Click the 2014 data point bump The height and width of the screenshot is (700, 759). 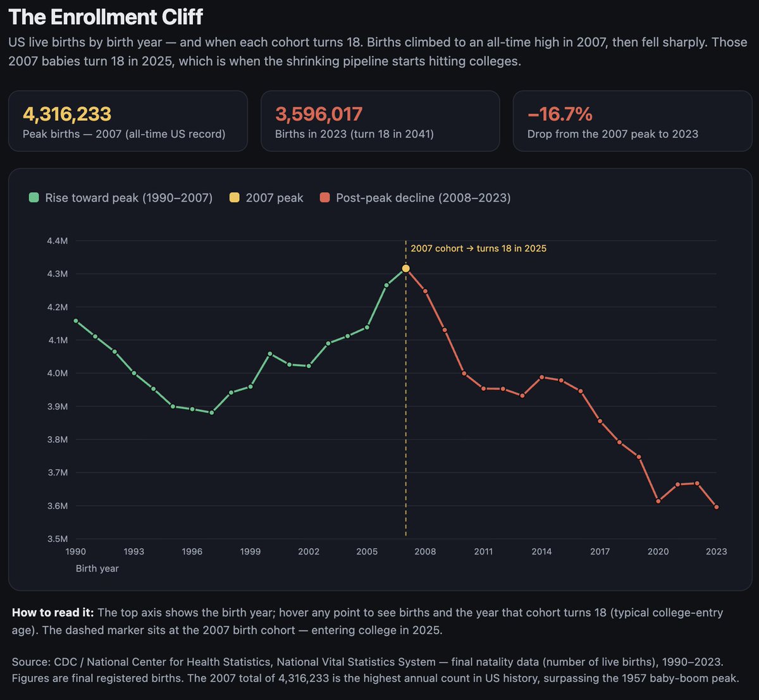pyautogui.click(x=541, y=377)
